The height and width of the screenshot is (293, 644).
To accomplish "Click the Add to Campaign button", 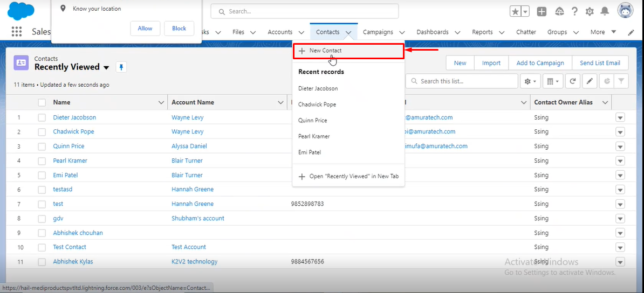I will pyautogui.click(x=540, y=63).
